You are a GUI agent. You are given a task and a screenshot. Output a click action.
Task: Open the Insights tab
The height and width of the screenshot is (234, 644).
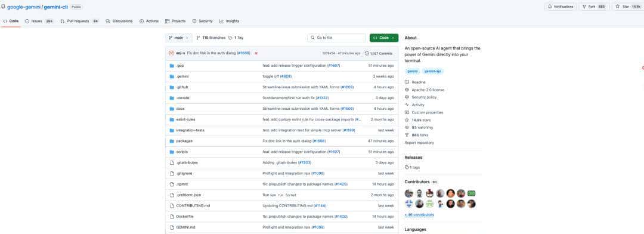click(229, 21)
